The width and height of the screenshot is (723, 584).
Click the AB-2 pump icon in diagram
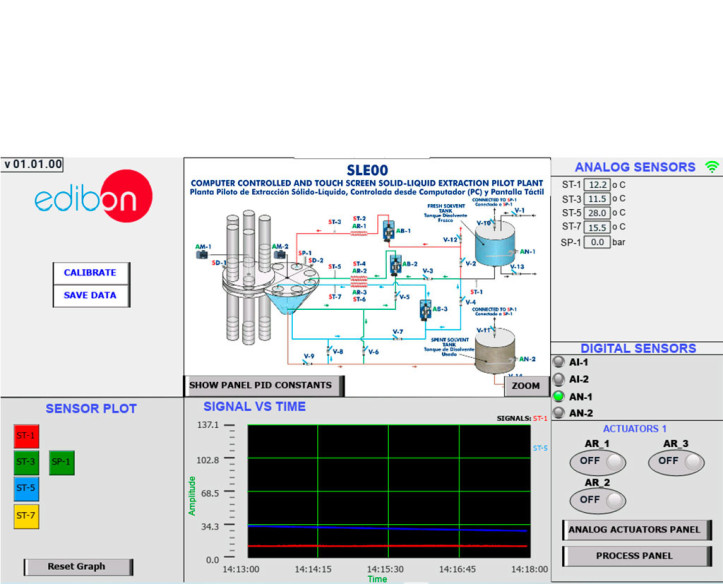pyautogui.click(x=395, y=266)
